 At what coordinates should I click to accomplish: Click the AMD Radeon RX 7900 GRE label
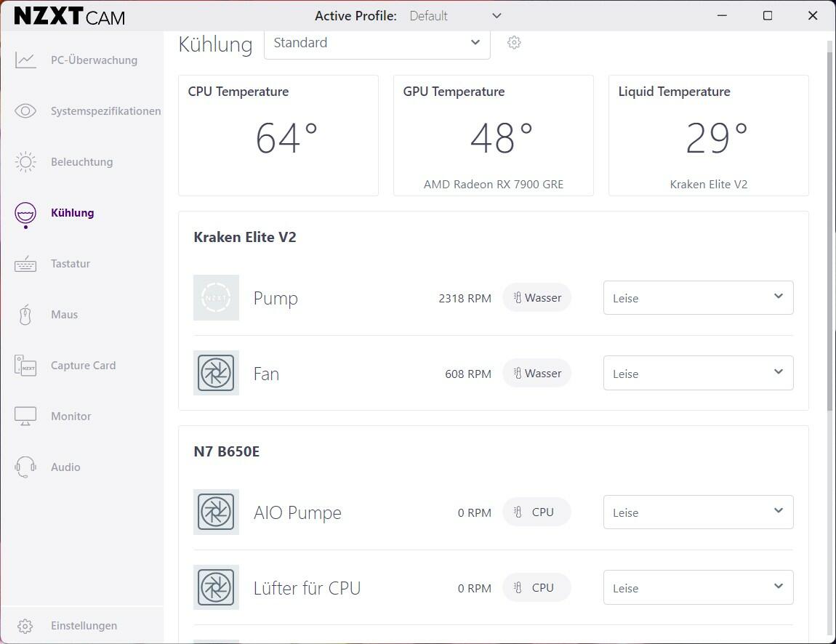coord(493,185)
